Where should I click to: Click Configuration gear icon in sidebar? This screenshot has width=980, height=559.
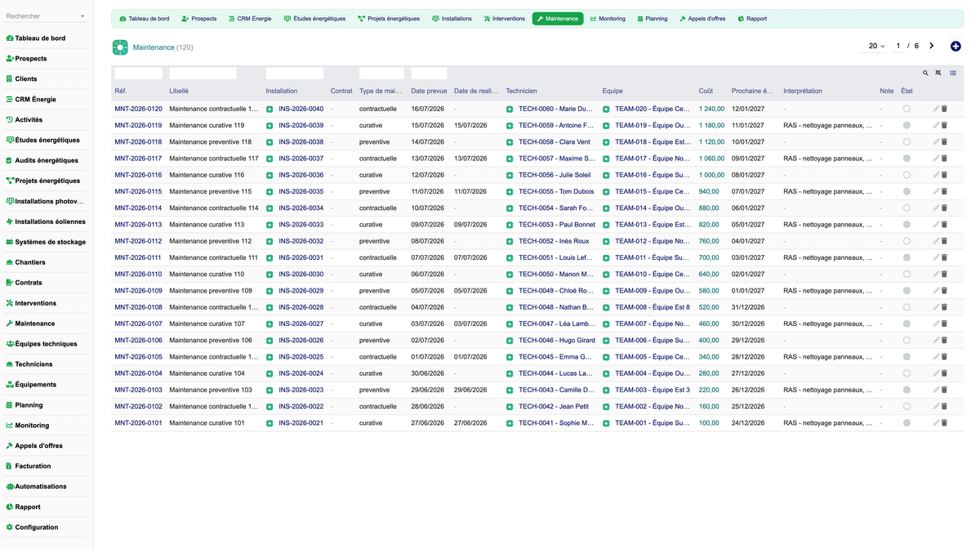[x=10, y=527]
